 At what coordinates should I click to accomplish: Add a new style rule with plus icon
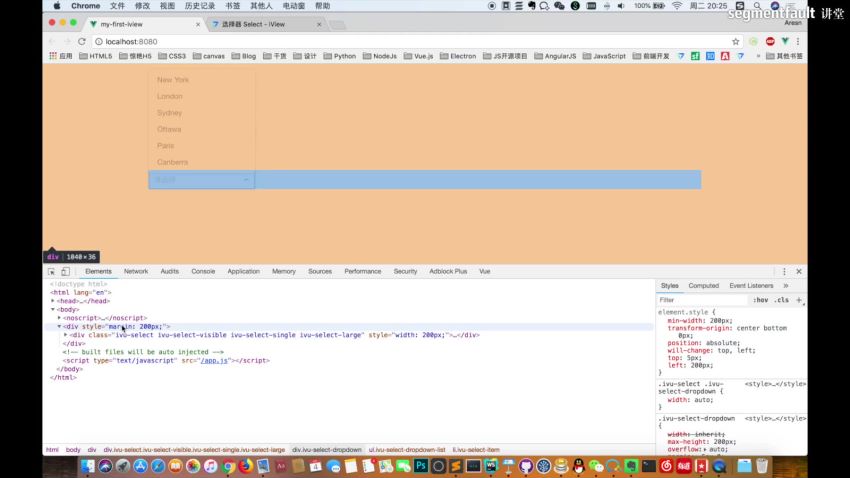[x=799, y=300]
